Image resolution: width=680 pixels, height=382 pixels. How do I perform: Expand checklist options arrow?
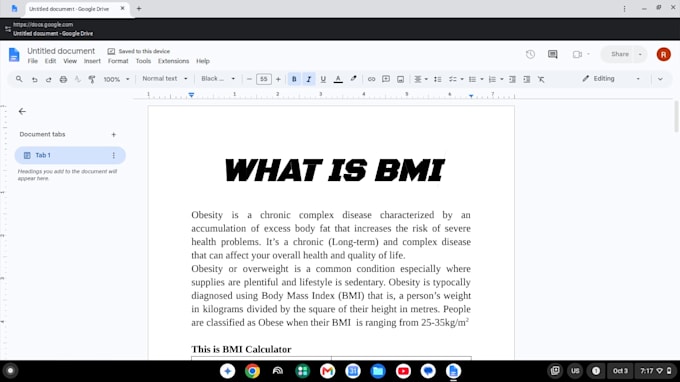[462, 79]
